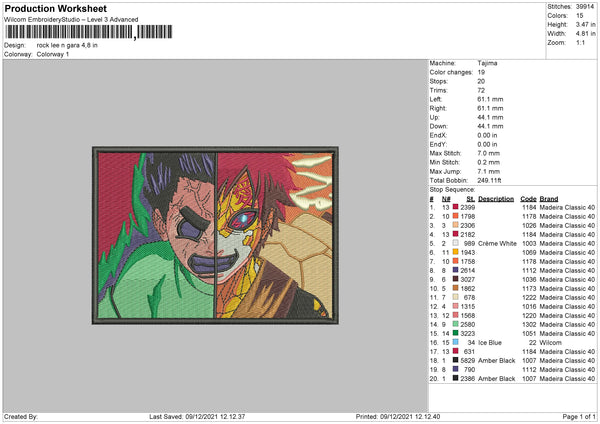Click the Max Stitch value '7.0 mm'
The image size is (600, 424).
pos(489,153)
